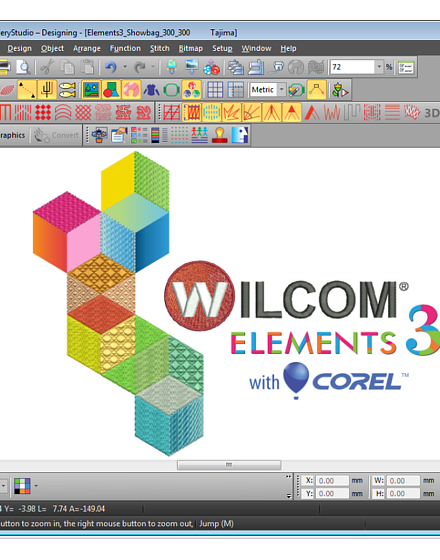Click the color palette swatch icon
This screenshot has height=560, width=440.
[x=22, y=486]
